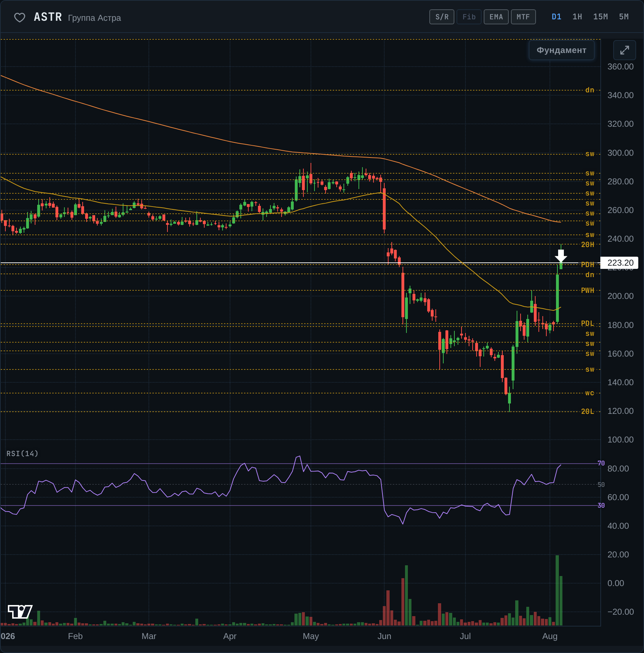The image size is (644, 653).
Task: Click the PDH level label
Action: click(x=587, y=265)
